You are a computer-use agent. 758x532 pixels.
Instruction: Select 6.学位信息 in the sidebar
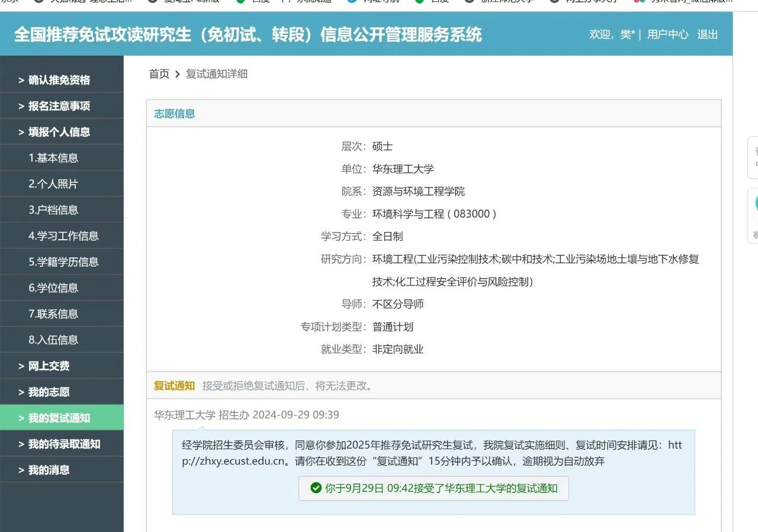(62, 288)
